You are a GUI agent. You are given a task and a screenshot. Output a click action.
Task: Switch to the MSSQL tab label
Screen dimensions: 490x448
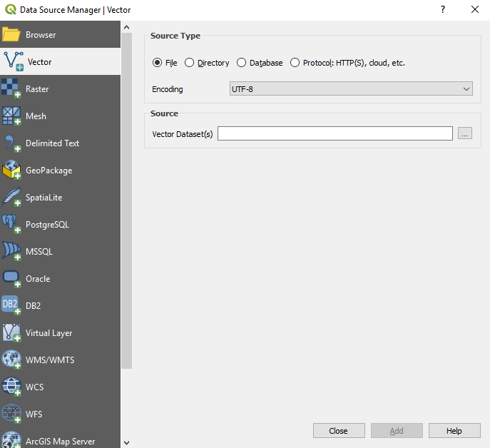click(x=39, y=251)
